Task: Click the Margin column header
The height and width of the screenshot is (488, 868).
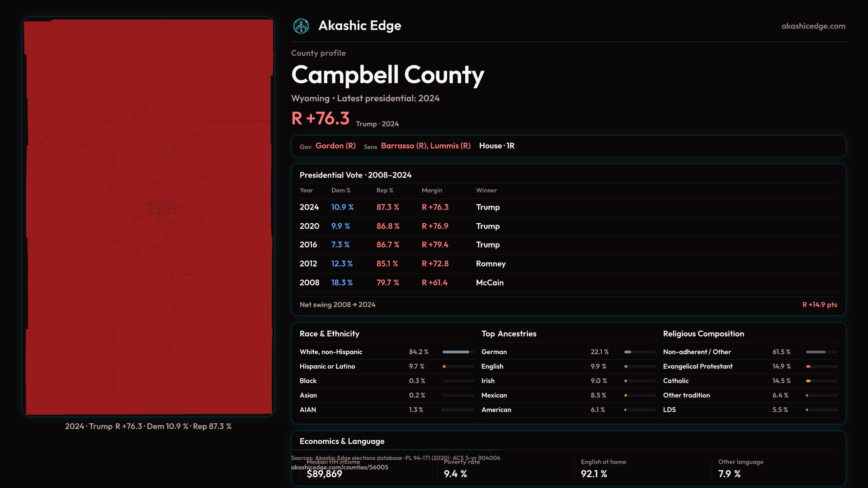Action: tap(432, 191)
